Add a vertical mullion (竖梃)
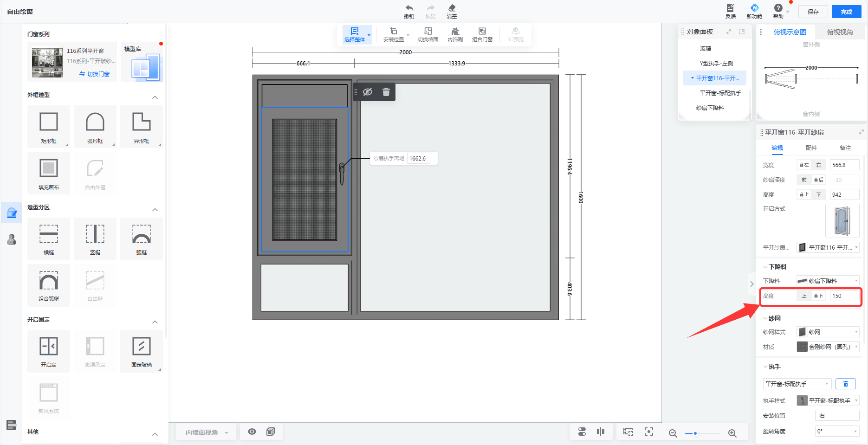Image resolution: width=868 pixels, height=445 pixels. (95, 235)
